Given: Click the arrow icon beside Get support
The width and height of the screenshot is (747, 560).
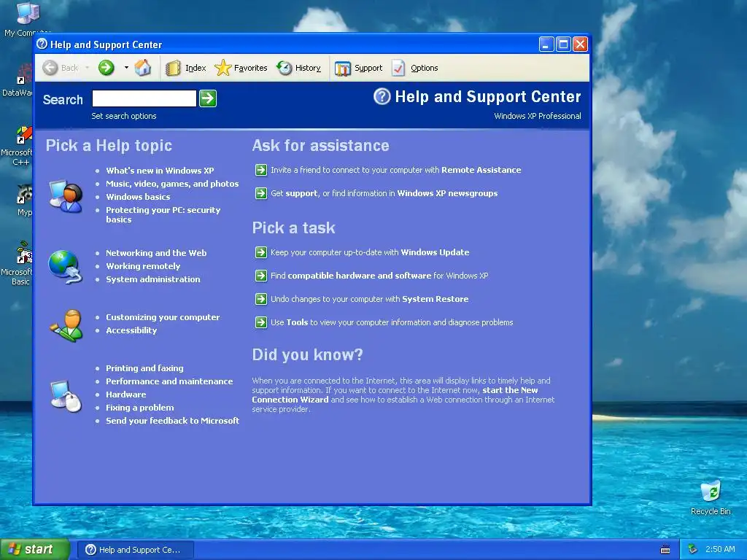Looking at the screenshot, I should tap(261, 193).
